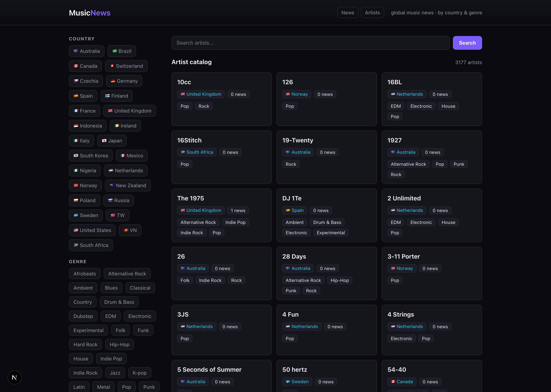The image size is (551, 392).
Task: Select the Afrobeats genre filter
Action: point(85,274)
